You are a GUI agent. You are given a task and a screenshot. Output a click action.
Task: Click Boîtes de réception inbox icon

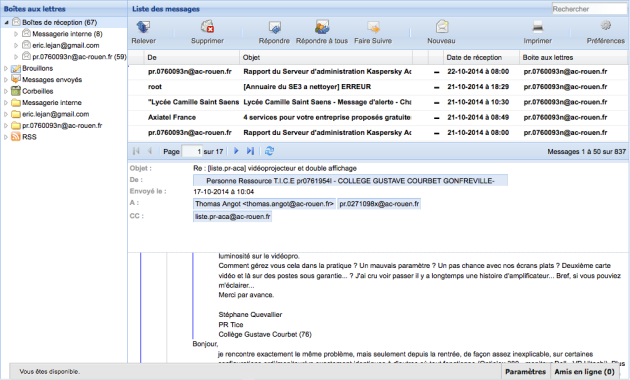click(x=16, y=22)
